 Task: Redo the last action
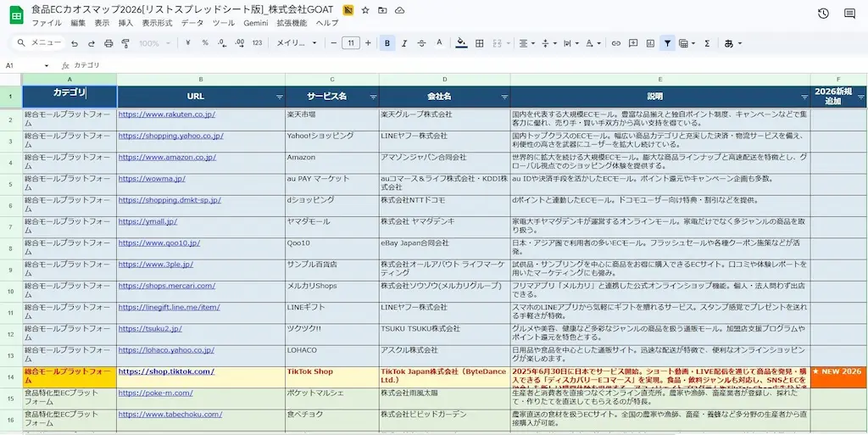(92, 43)
